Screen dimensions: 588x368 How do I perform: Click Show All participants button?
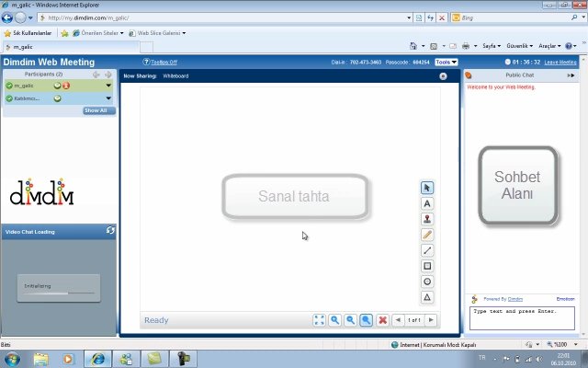(99, 110)
